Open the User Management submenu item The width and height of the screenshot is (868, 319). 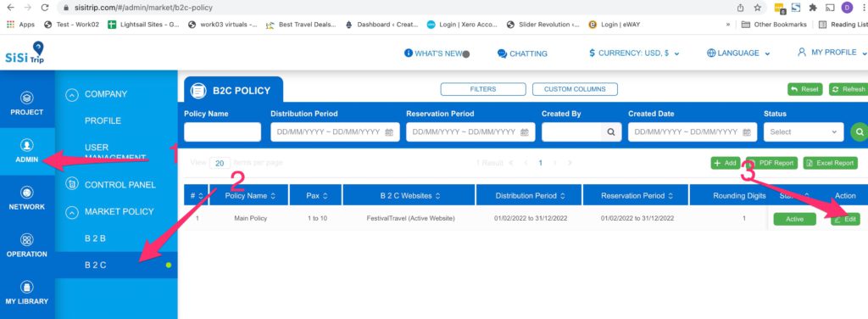pyautogui.click(x=115, y=153)
